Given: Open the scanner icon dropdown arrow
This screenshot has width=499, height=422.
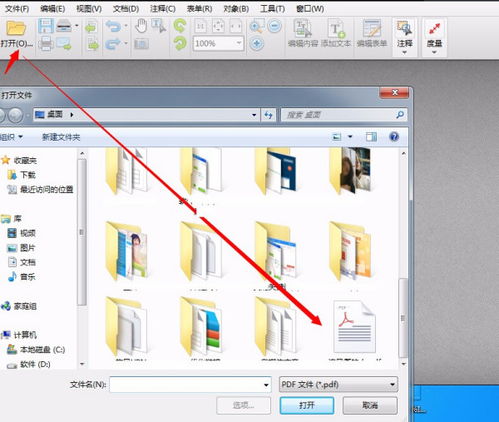Looking at the screenshot, I should [77, 26].
